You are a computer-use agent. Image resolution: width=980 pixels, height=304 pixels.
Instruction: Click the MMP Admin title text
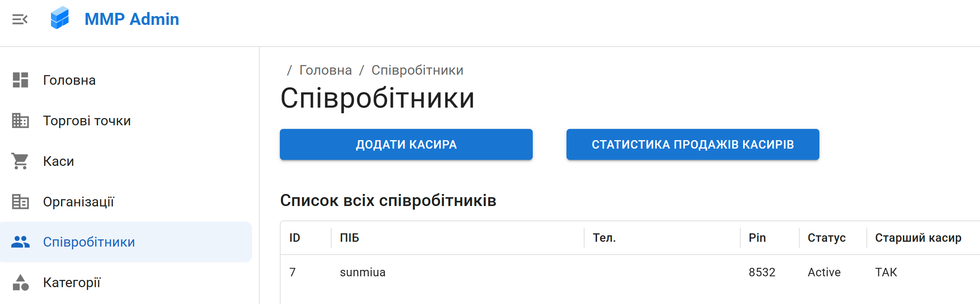point(132,19)
